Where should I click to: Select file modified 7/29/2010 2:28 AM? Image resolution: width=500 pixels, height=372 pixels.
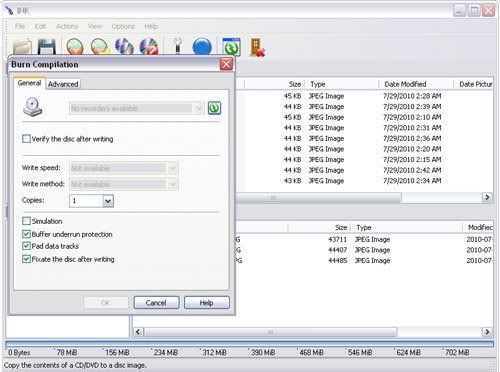(363, 96)
